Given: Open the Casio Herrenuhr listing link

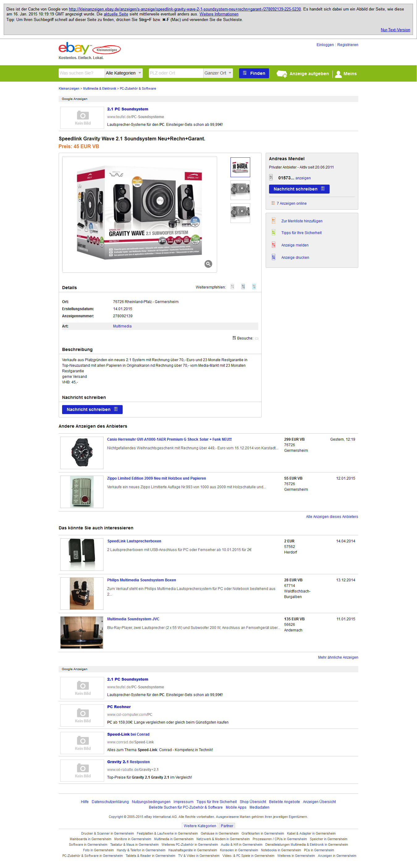Looking at the screenshot, I should (x=169, y=439).
